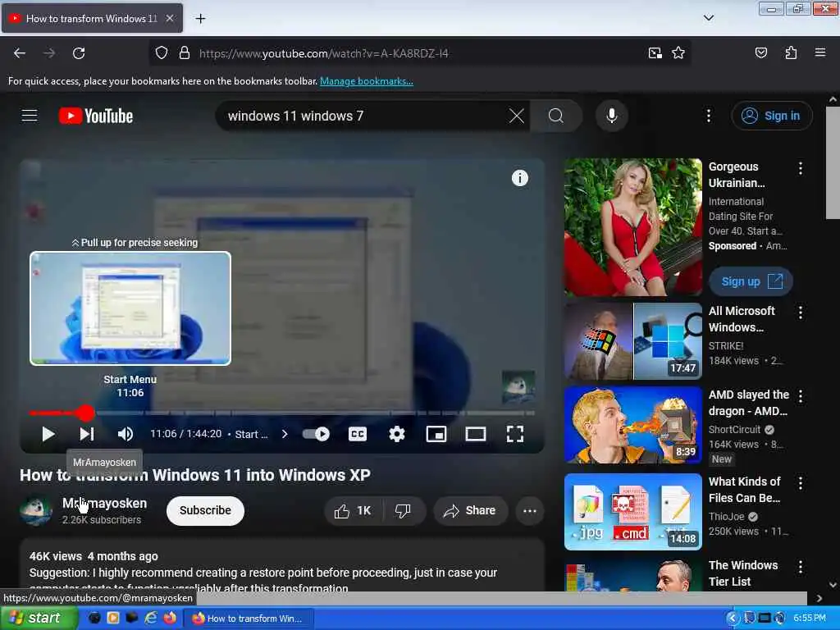840x630 pixels.
Task: Open What Kinds of Files video title
Action: click(744, 490)
